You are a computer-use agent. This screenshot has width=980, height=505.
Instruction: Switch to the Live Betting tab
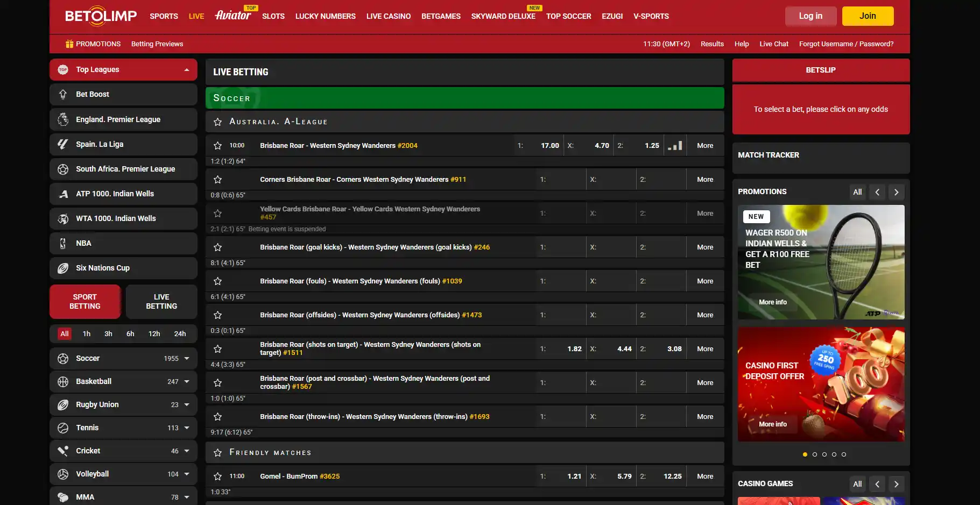coord(161,302)
